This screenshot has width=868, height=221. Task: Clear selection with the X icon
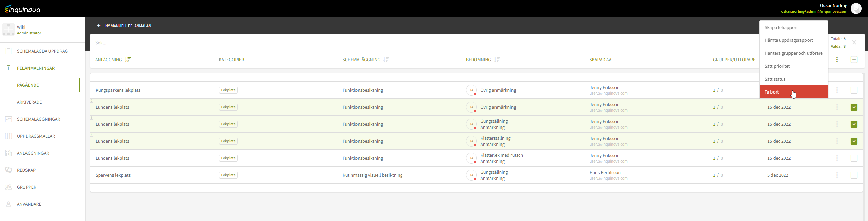pyautogui.click(x=854, y=42)
